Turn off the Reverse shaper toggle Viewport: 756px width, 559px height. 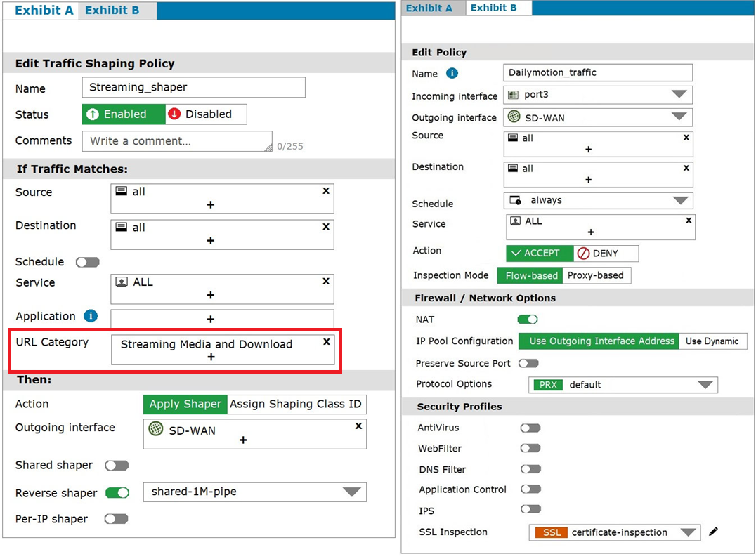tap(117, 493)
